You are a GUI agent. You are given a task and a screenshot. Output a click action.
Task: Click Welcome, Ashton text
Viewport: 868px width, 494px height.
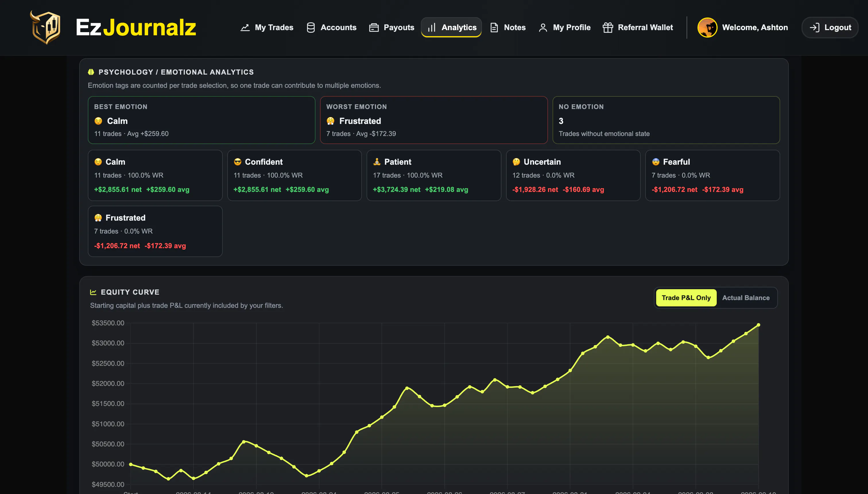pos(755,28)
